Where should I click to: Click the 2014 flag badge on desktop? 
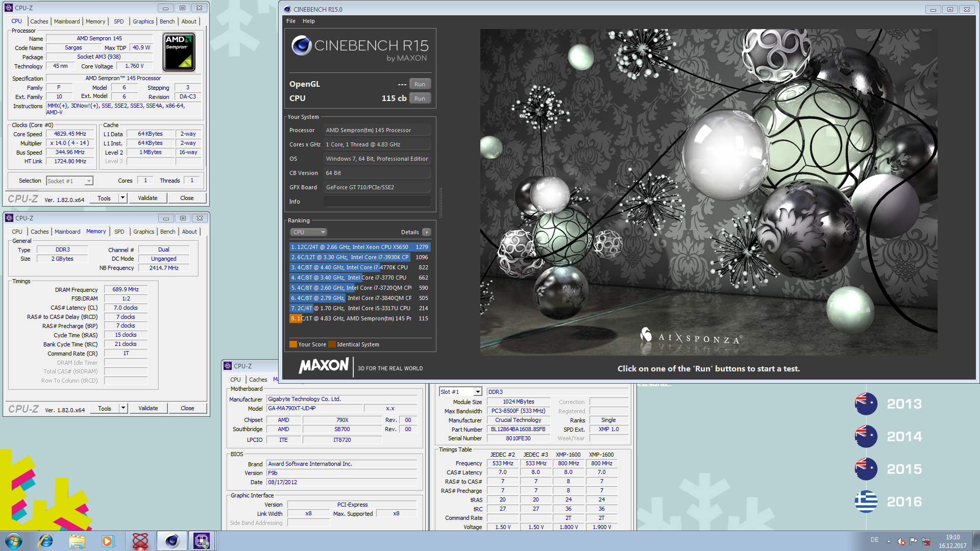866,436
